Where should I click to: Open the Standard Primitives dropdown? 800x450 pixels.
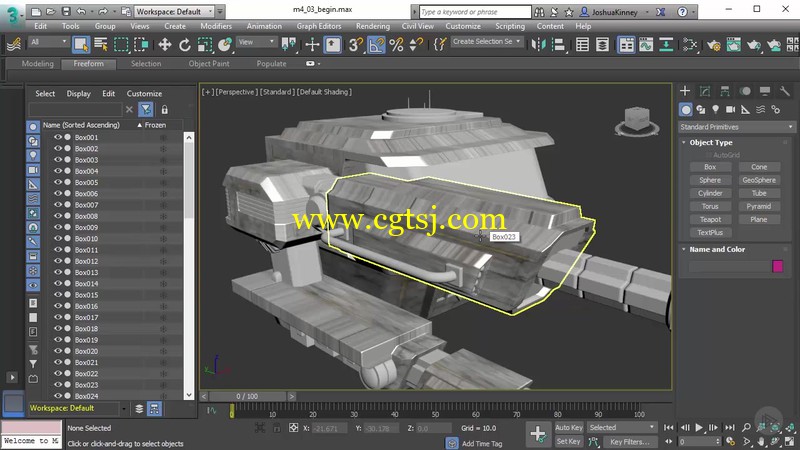pyautogui.click(x=736, y=127)
